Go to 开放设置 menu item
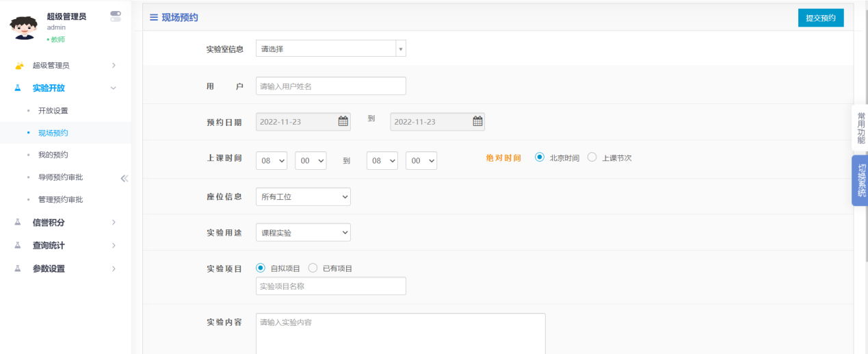The width and height of the screenshot is (868, 354). [53, 111]
